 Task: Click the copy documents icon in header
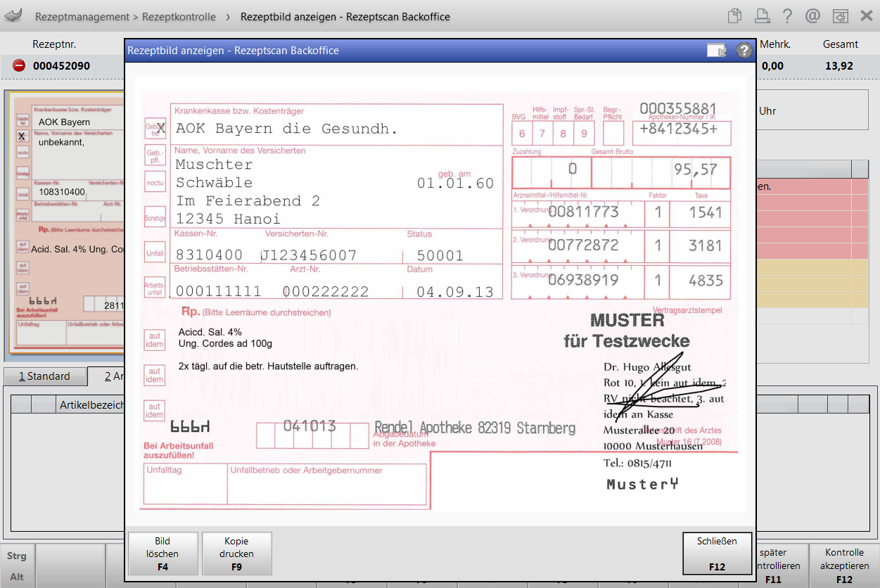point(735,15)
